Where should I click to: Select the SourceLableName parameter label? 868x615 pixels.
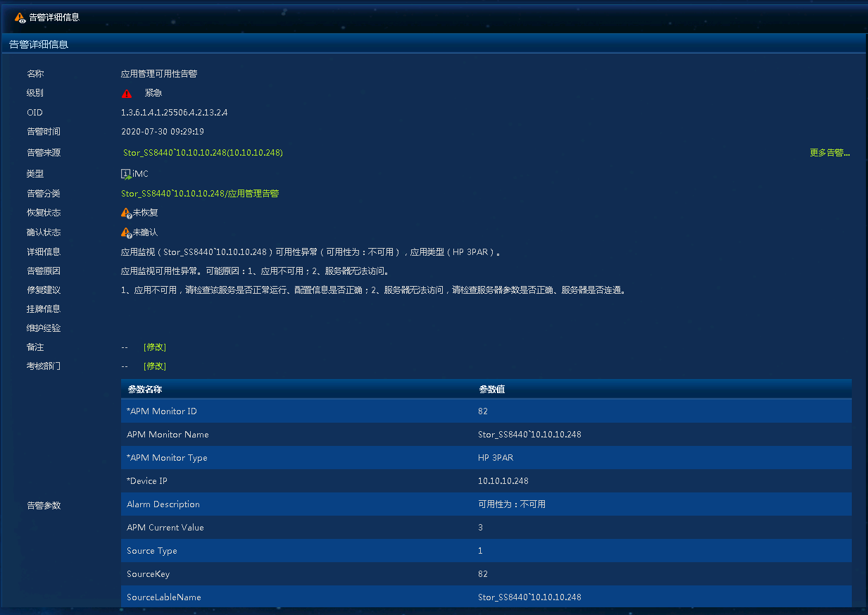pyautogui.click(x=164, y=597)
